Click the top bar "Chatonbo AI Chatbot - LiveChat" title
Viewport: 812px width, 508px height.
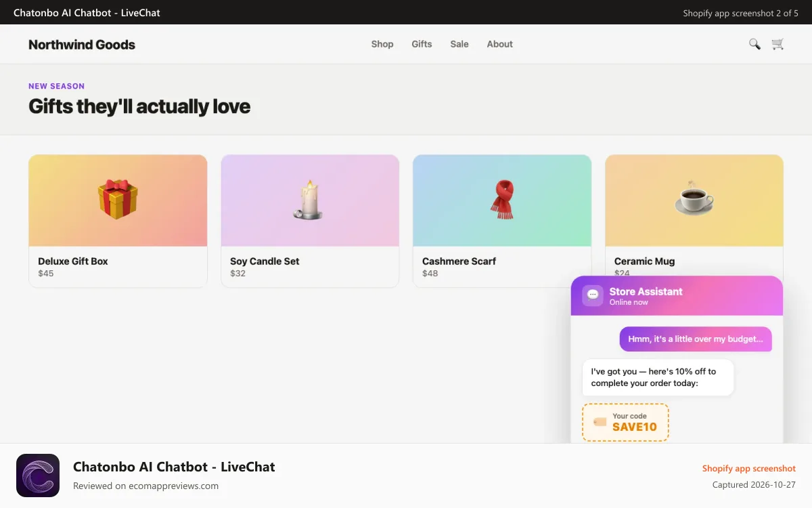coord(87,13)
